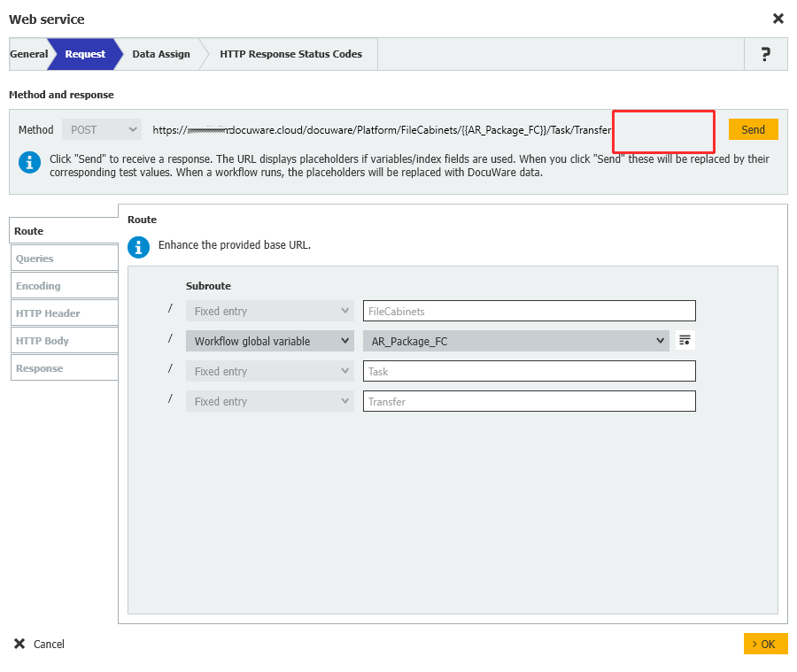Click the Transfer subroute input field

pos(529,401)
